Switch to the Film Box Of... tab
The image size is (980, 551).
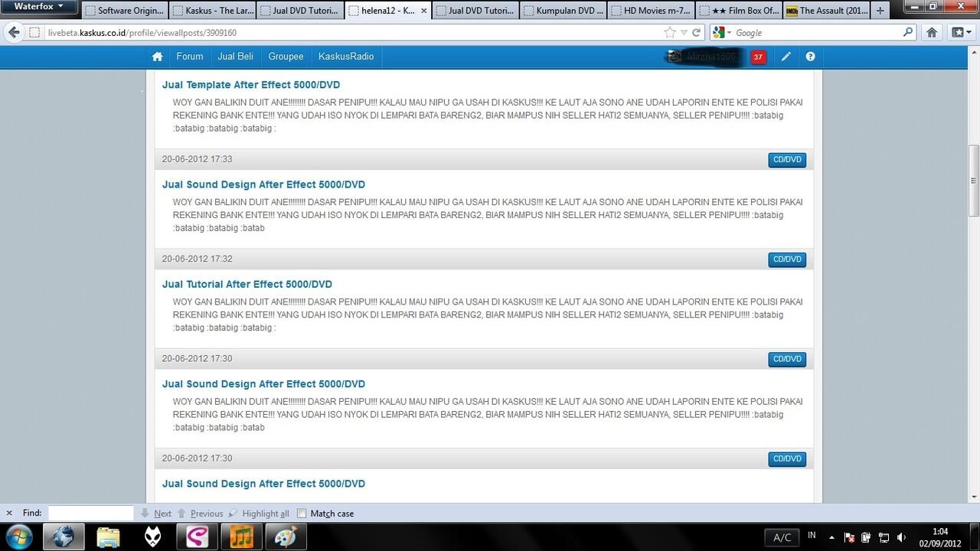739,11
